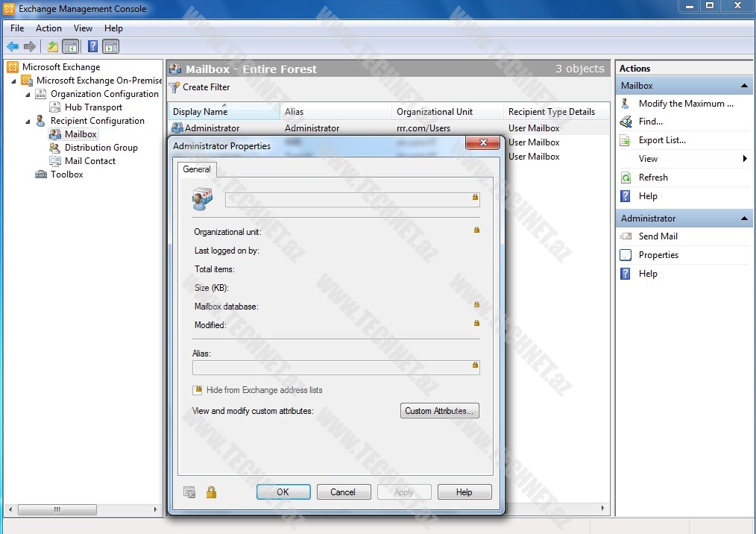Click the Up One Level folder icon
The image size is (756, 534).
click(53, 46)
